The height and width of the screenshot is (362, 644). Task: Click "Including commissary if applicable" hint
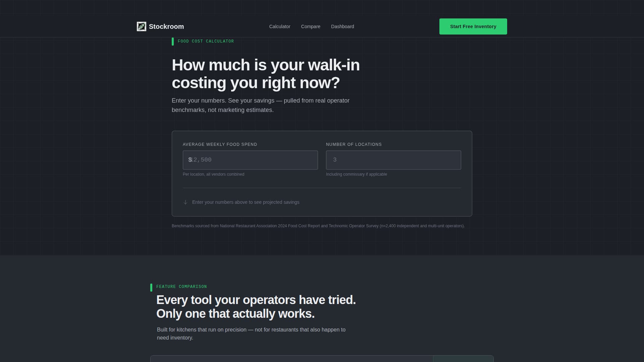coord(357,174)
